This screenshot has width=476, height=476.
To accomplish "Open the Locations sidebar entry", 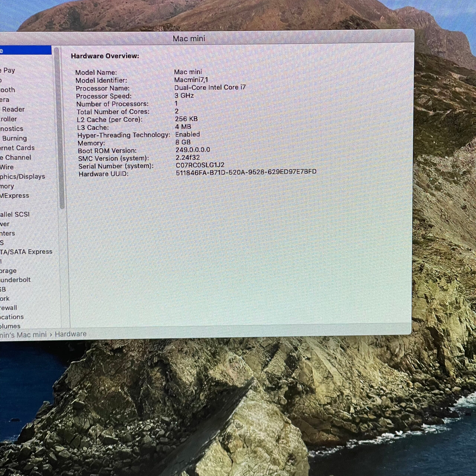I will click(x=12, y=317).
